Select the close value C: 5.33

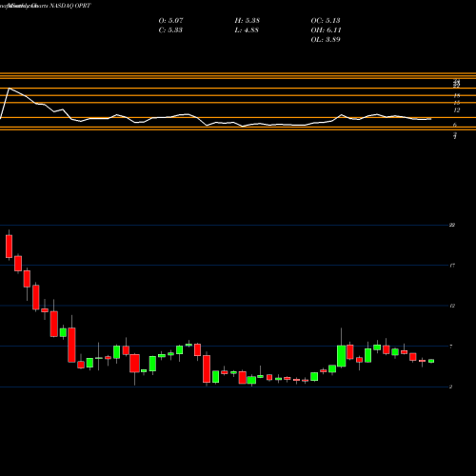point(170,30)
